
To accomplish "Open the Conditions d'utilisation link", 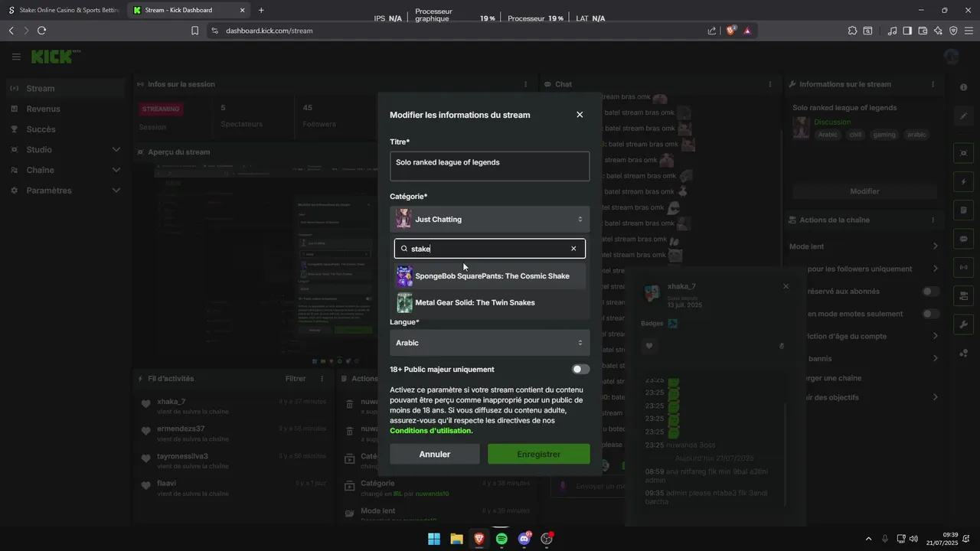I will point(430,431).
